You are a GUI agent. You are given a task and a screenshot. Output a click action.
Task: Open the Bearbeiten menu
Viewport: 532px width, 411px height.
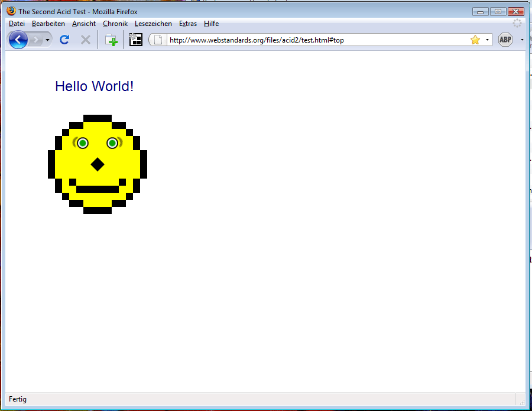click(x=48, y=24)
